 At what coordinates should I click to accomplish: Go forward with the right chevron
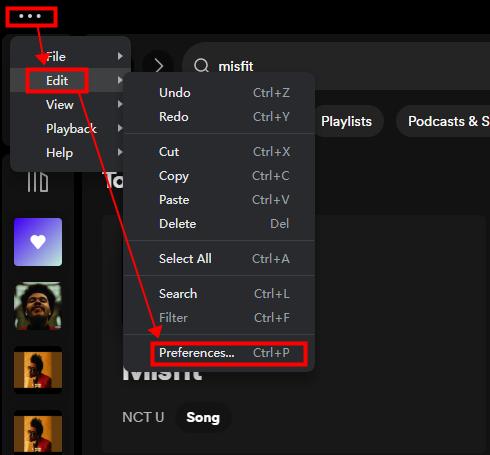[159, 66]
